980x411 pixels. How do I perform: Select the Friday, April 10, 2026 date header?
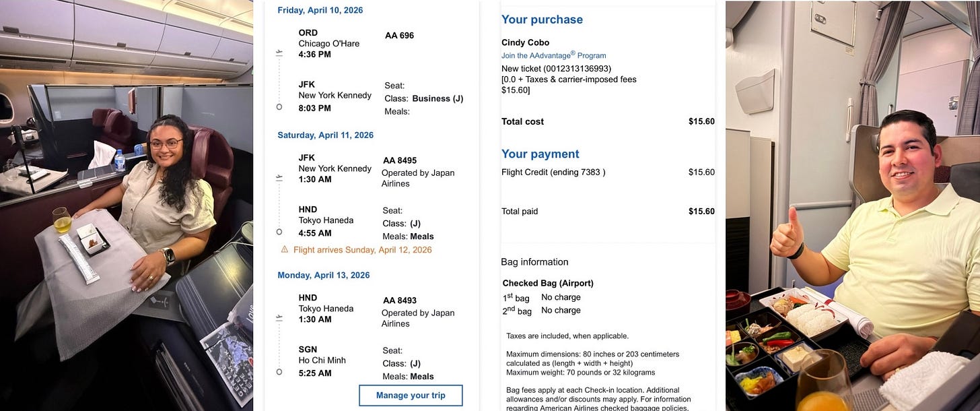pyautogui.click(x=320, y=10)
